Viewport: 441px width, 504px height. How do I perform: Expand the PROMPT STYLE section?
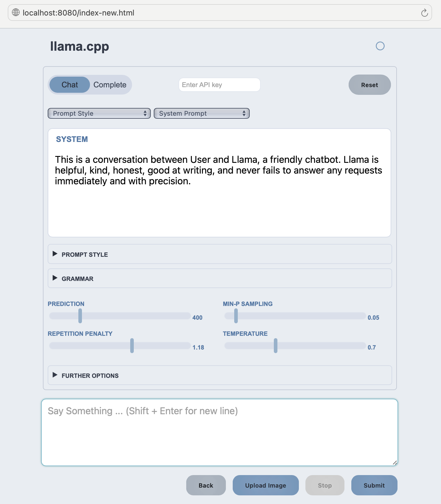point(85,254)
